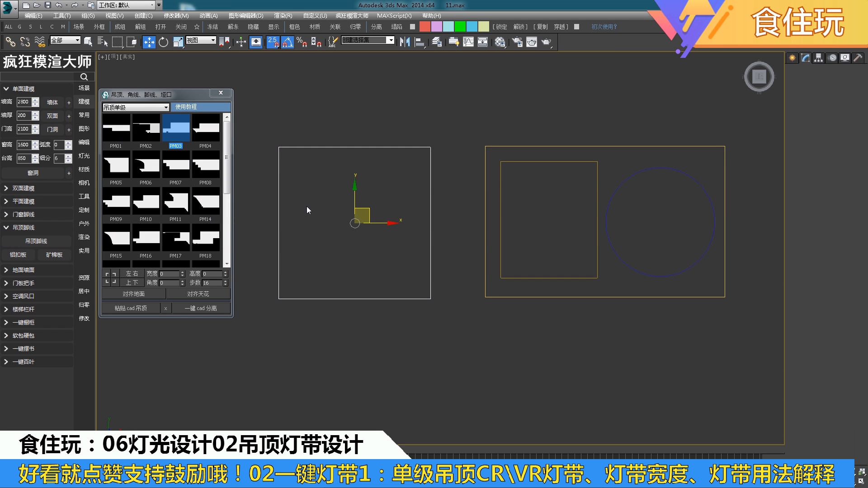
Task: Toggle the Percent Snap button
Action: [302, 42]
